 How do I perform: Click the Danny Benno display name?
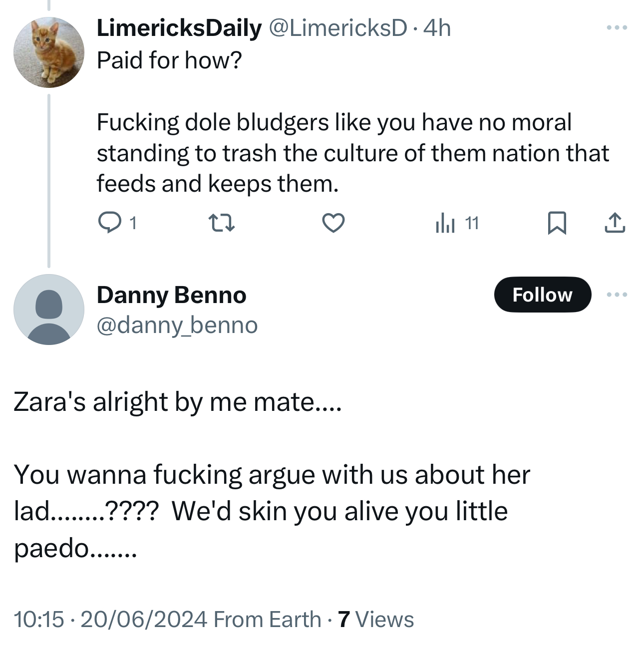[x=171, y=295]
